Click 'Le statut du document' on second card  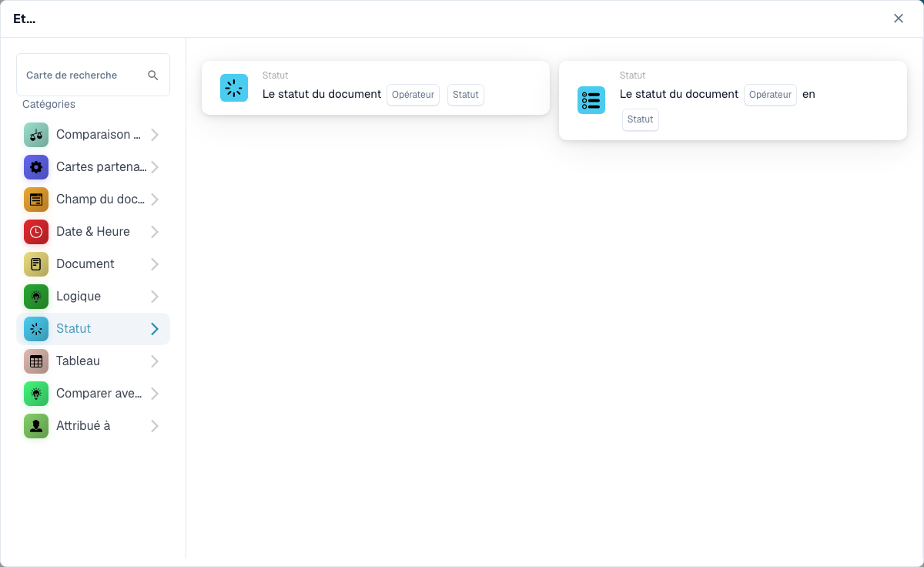pos(679,94)
